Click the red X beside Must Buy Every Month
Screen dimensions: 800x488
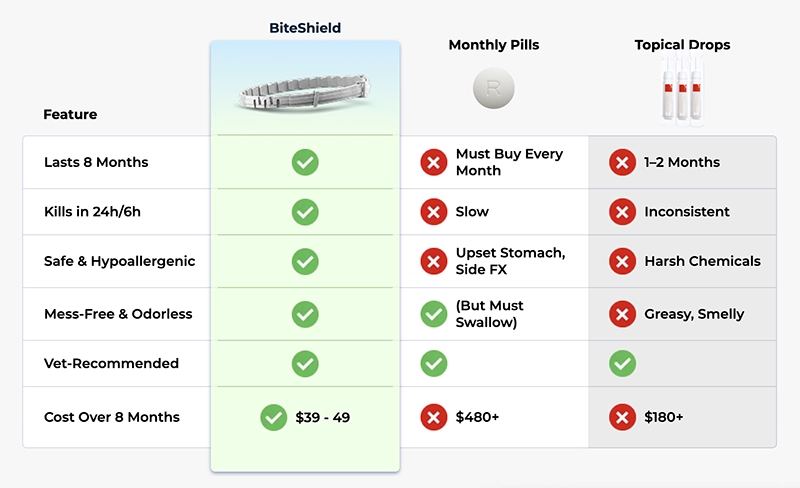click(433, 162)
